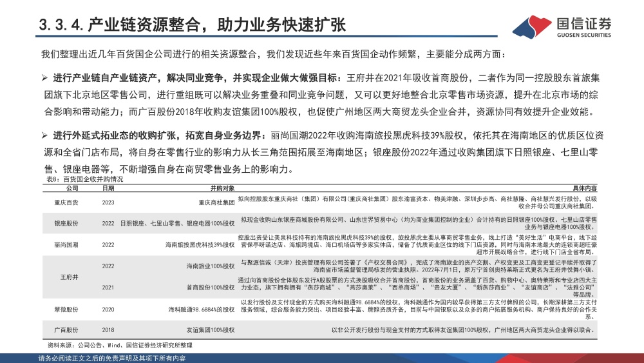The height and width of the screenshot is (363, 644).
Task: Click the '广百股份' company cell
Action: coord(66,329)
